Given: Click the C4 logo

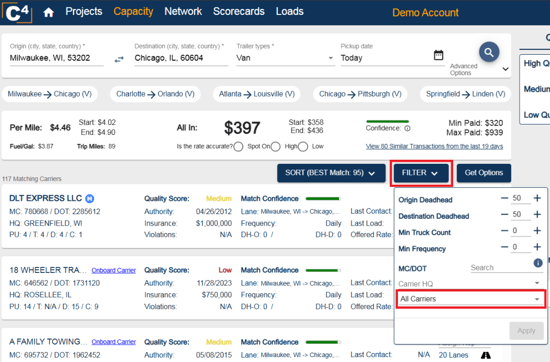Looking at the screenshot, I should 17,13.
